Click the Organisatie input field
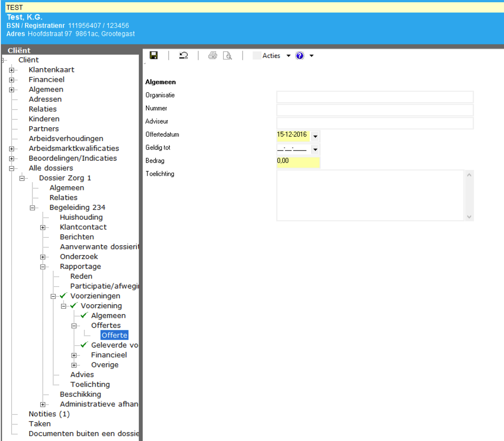The height and width of the screenshot is (441, 504). click(375, 97)
